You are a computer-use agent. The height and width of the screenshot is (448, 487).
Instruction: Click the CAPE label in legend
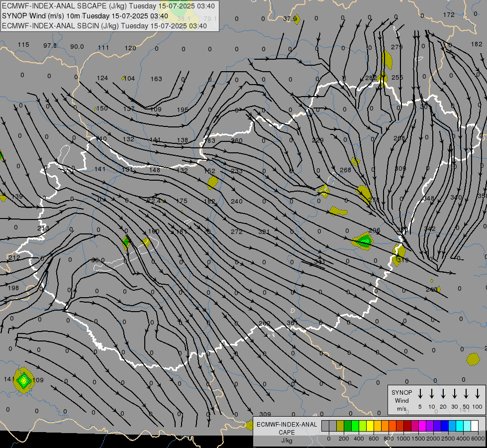click(x=287, y=433)
